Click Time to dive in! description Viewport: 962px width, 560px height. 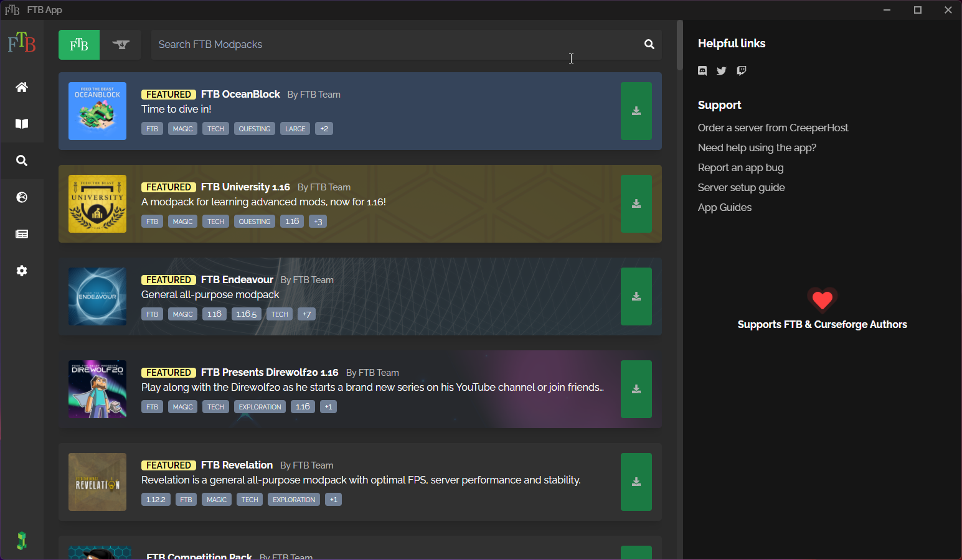click(x=176, y=109)
